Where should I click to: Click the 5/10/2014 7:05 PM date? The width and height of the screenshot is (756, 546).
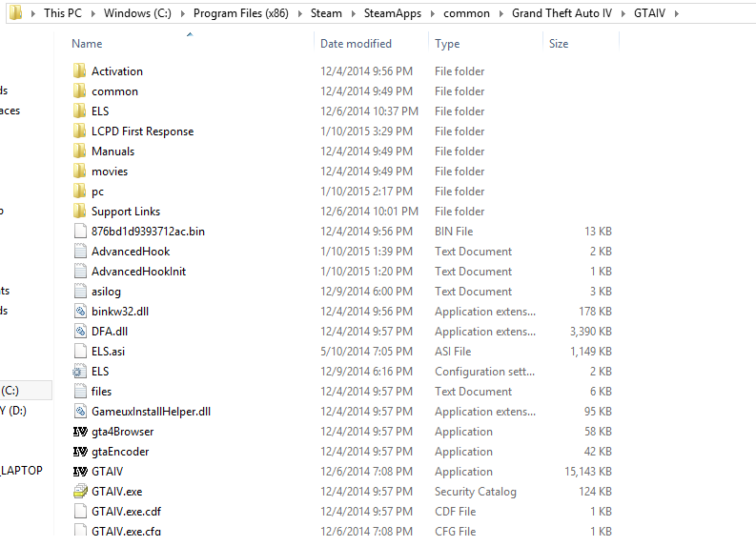coord(366,352)
